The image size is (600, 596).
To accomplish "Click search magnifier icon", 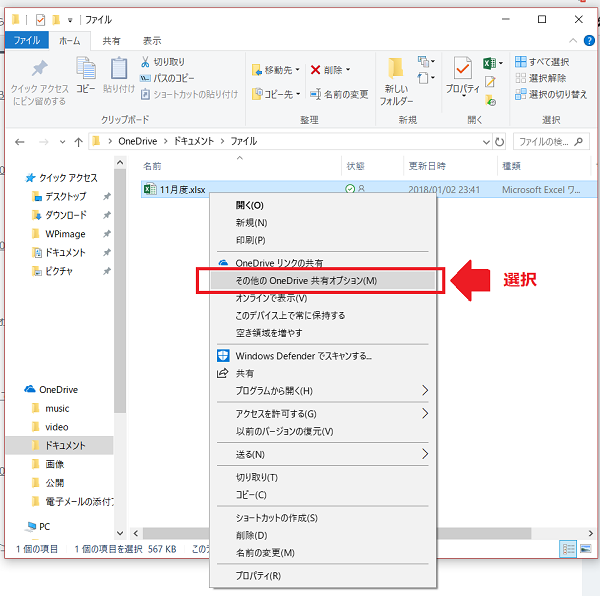I will [x=579, y=142].
